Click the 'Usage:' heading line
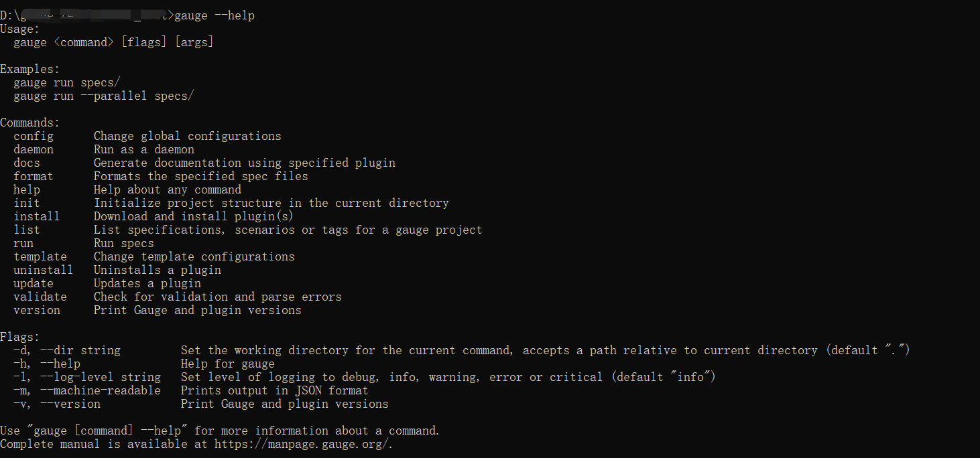This screenshot has width=980, height=458. point(20,29)
